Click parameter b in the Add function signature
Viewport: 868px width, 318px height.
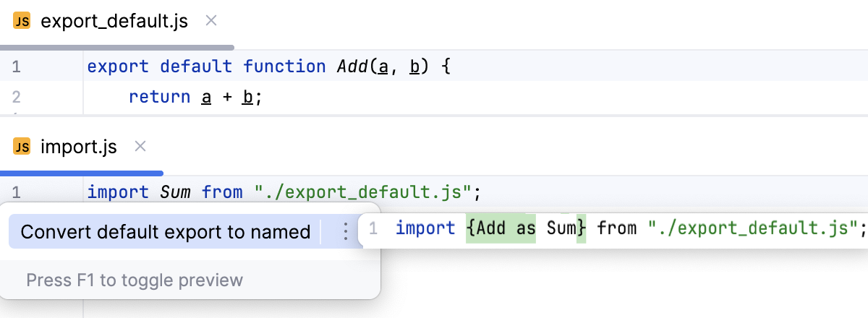[x=414, y=67]
